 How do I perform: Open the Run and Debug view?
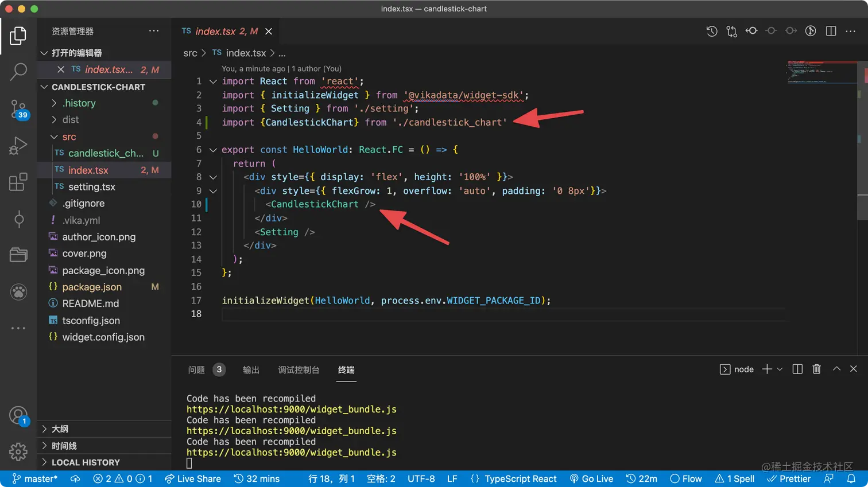point(18,146)
